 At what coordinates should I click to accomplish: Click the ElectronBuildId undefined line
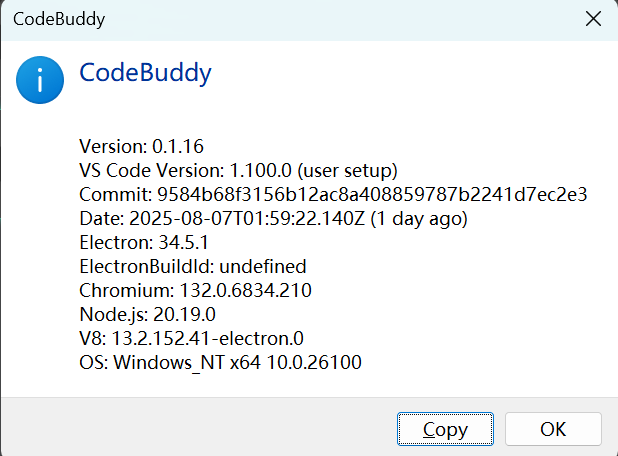(x=193, y=266)
